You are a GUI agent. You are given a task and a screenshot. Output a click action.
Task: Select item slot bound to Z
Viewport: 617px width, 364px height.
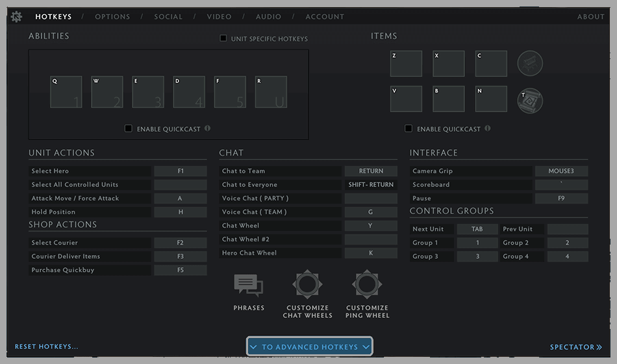[406, 64]
